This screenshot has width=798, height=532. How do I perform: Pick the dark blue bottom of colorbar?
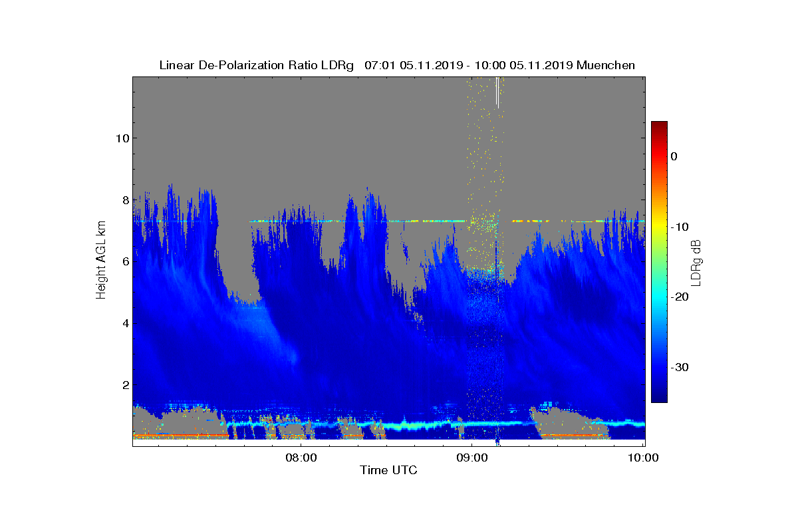point(659,397)
